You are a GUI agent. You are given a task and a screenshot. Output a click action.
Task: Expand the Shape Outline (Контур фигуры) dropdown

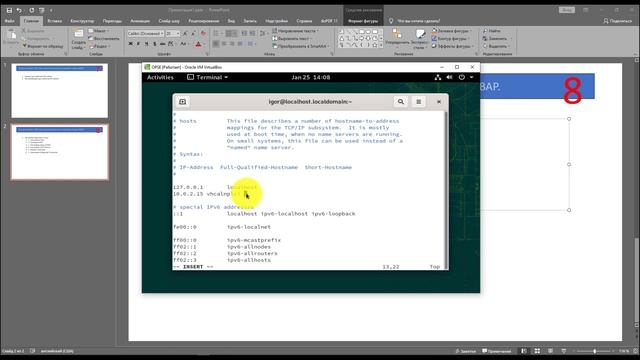[450, 38]
